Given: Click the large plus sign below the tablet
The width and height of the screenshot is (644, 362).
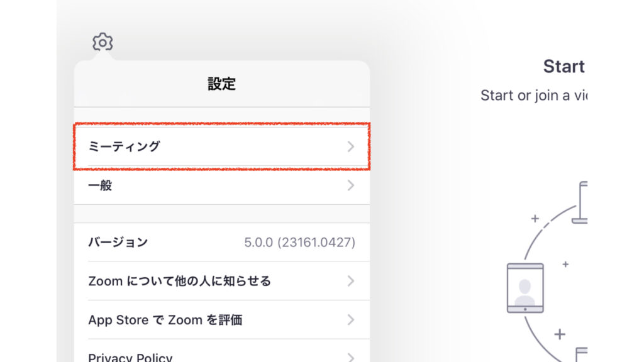Looking at the screenshot, I should coord(559,334).
